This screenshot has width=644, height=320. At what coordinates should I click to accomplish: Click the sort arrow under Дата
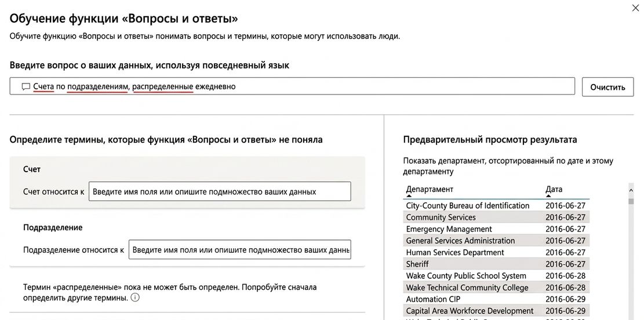coord(548,197)
